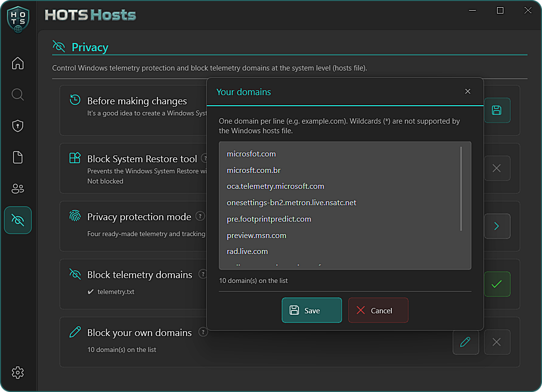Click the restore point save button
This screenshot has width=542, height=392.
coord(497,111)
